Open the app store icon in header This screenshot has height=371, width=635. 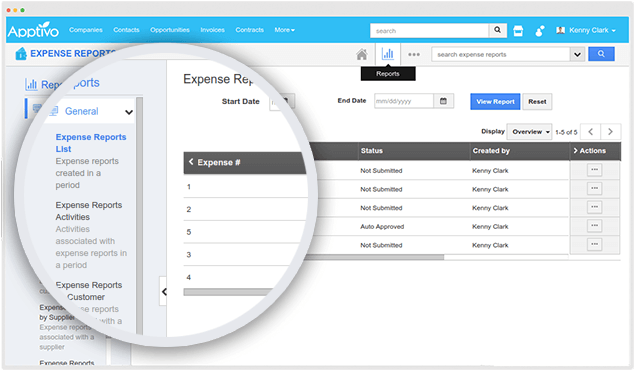[x=518, y=31]
